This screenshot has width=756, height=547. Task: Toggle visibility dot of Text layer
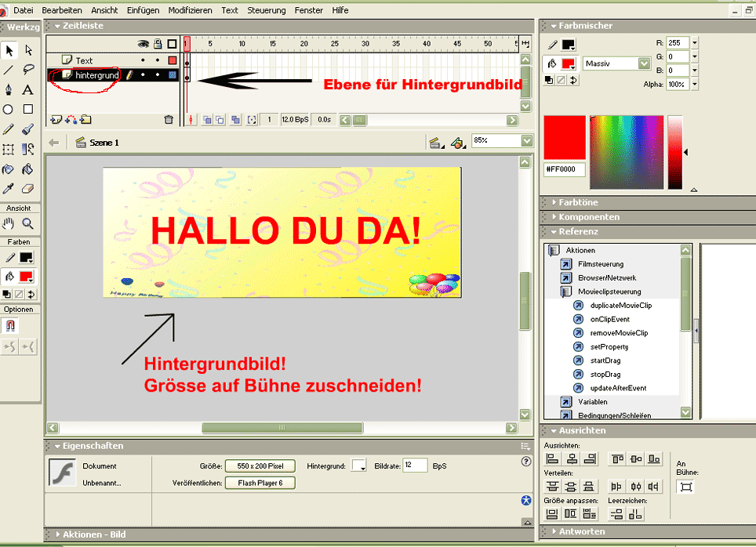click(x=143, y=60)
